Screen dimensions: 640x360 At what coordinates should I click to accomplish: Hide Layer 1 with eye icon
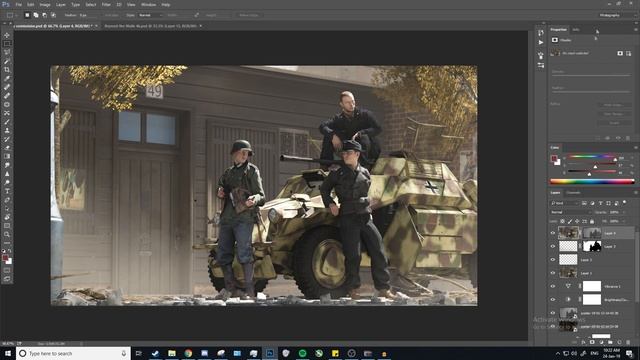[553, 273]
